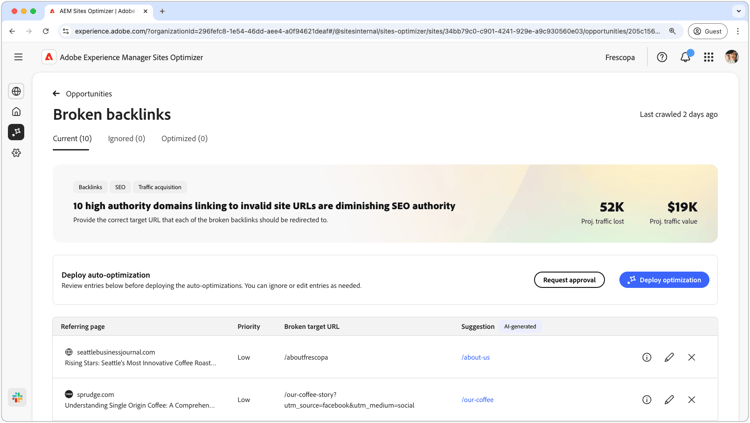Viewport: 750px width, 423px height.
Task: Click the Priority column header
Action: click(x=249, y=327)
